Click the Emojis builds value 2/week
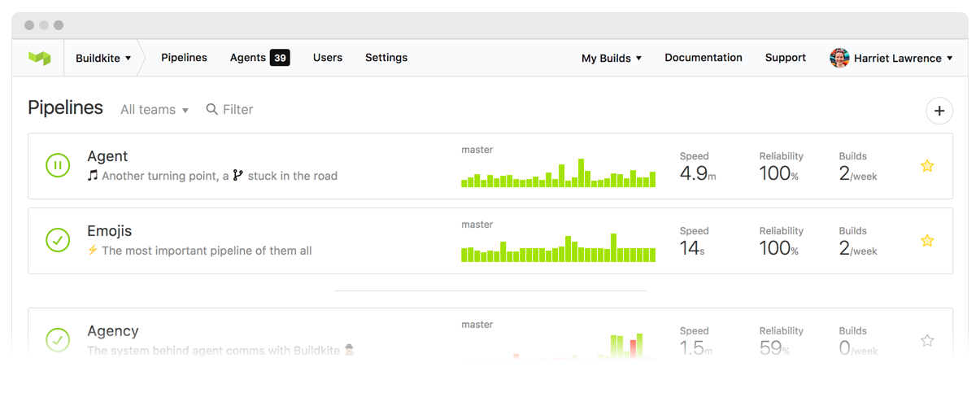This screenshot has height=402, width=980. [x=858, y=248]
